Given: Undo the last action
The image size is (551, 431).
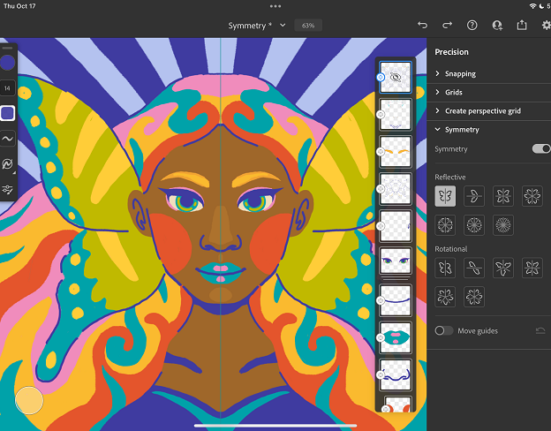Looking at the screenshot, I should [422, 25].
